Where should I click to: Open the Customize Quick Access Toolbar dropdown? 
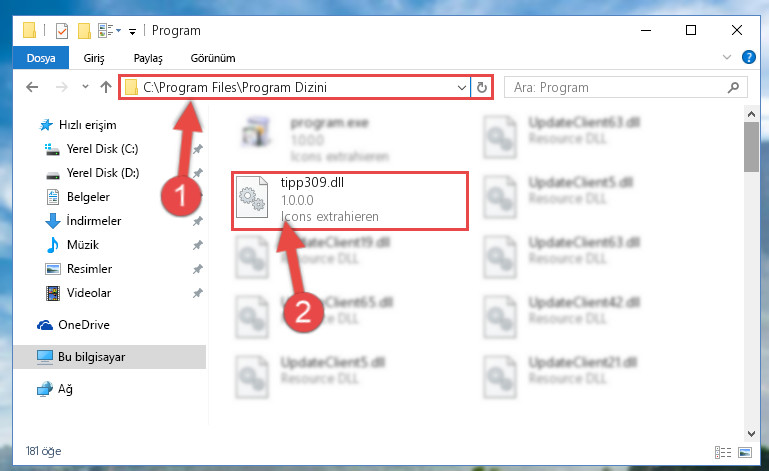click(x=132, y=32)
